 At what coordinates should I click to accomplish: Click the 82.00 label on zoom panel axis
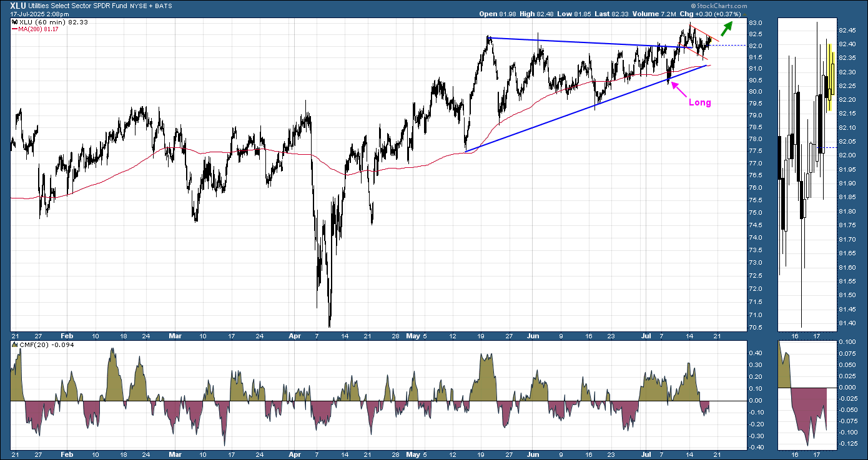click(847, 155)
